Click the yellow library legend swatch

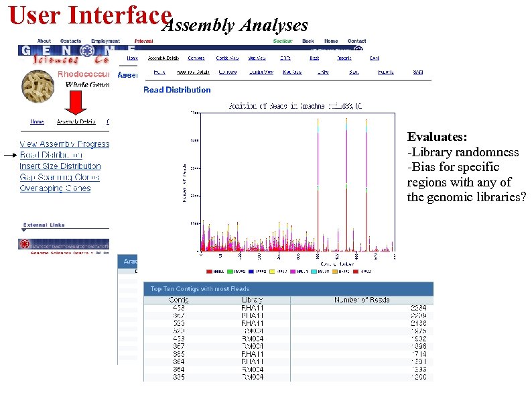(272, 272)
